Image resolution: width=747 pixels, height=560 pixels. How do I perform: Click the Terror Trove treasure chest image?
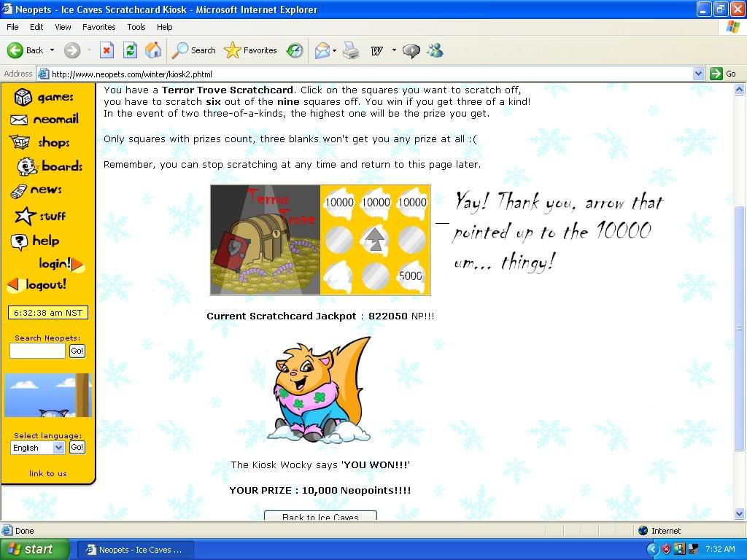pos(266,240)
